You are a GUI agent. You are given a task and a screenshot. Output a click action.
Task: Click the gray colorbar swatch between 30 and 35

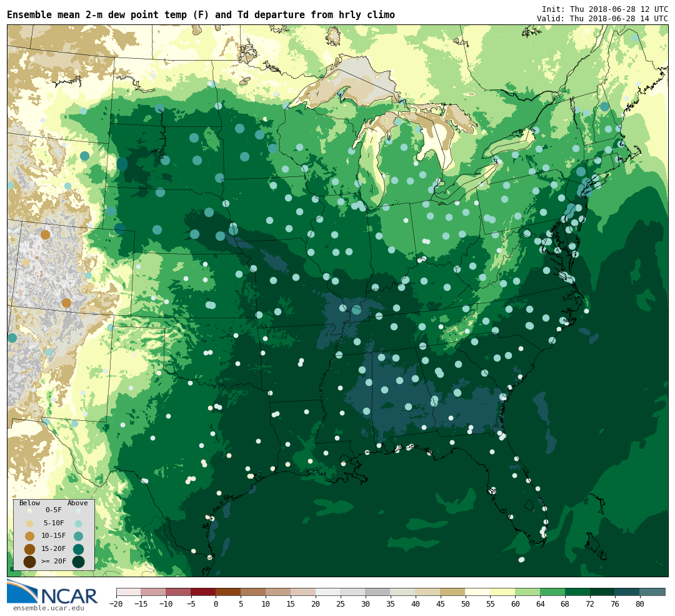coord(378,592)
